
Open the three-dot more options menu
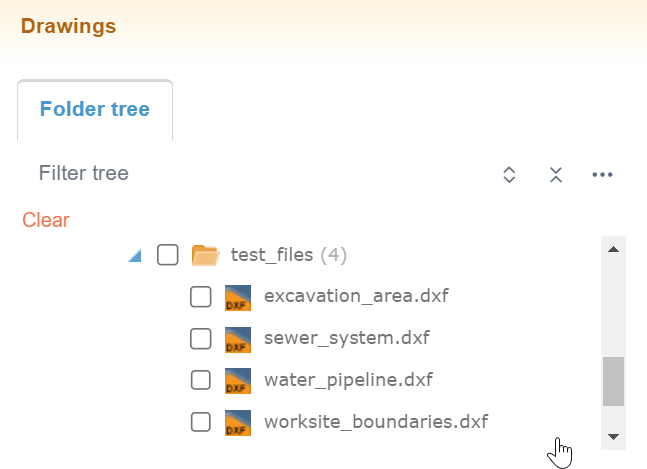(x=601, y=175)
